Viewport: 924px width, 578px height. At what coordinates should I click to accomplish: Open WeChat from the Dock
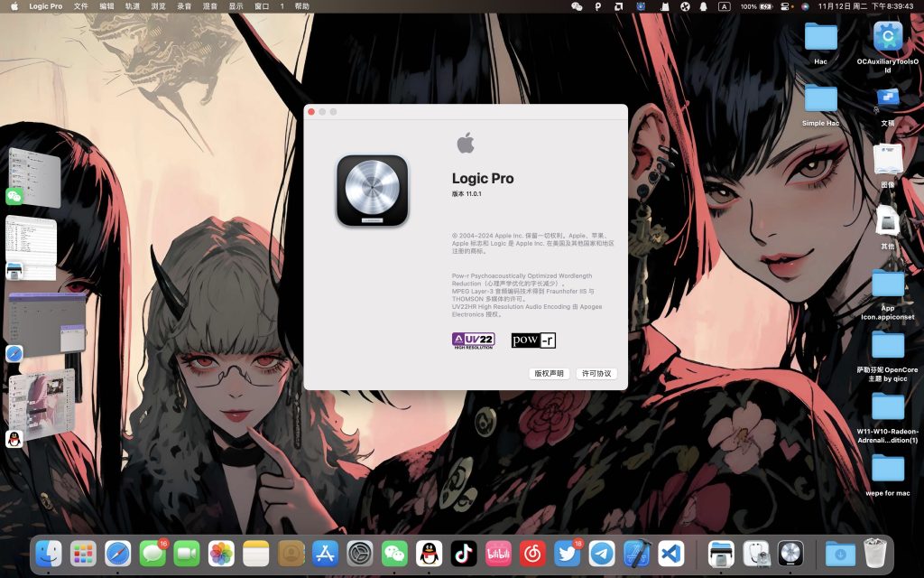(394, 555)
